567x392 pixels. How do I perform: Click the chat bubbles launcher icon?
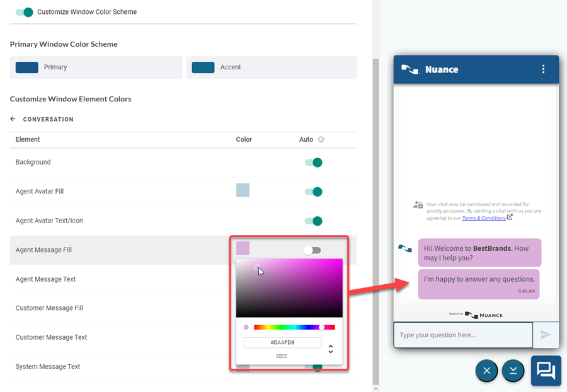pyautogui.click(x=546, y=371)
